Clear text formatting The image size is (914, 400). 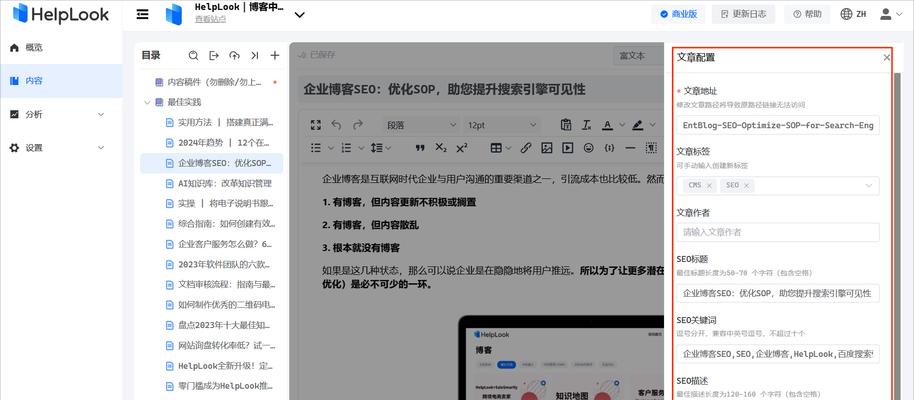[586, 125]
